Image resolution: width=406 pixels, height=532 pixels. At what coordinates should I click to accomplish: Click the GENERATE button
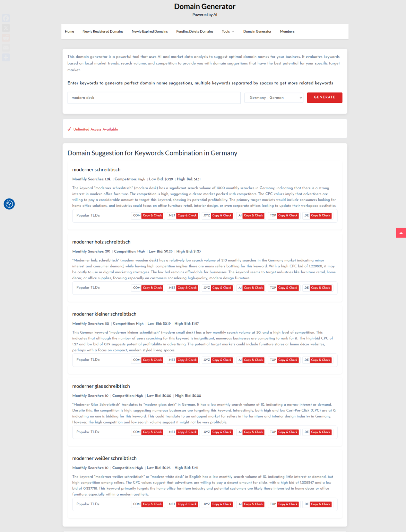(325, 98)
